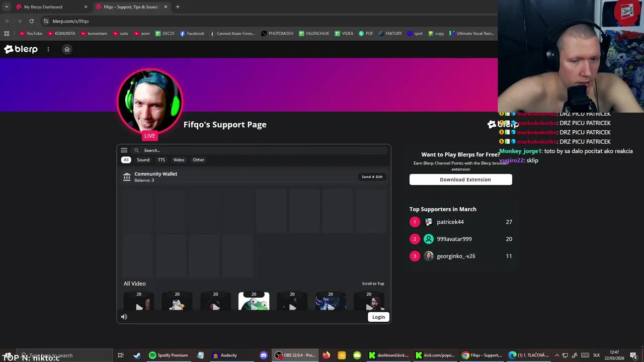Open Steam from the taskbar

[137, 355]
